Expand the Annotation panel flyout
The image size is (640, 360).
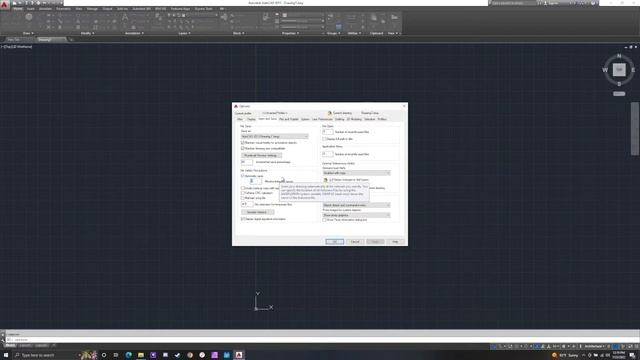coord(133,33)
